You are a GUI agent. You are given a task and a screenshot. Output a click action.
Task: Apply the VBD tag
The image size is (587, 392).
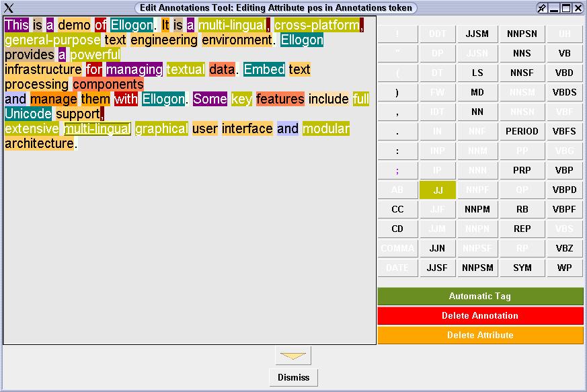(565, 73)
